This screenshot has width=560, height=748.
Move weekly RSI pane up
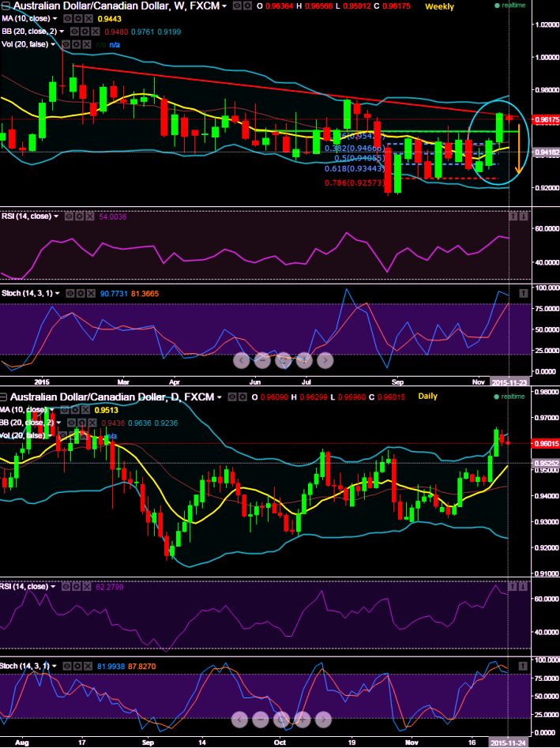coord(513,216)
